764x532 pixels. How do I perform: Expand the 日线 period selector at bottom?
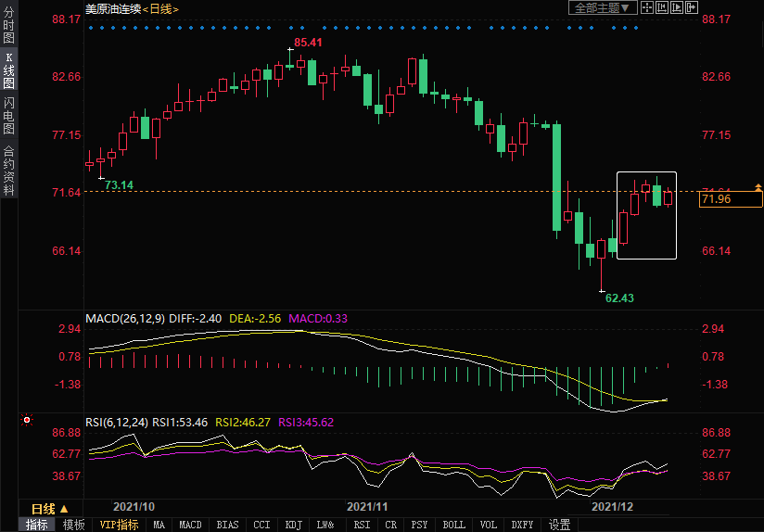coord(50,509)
